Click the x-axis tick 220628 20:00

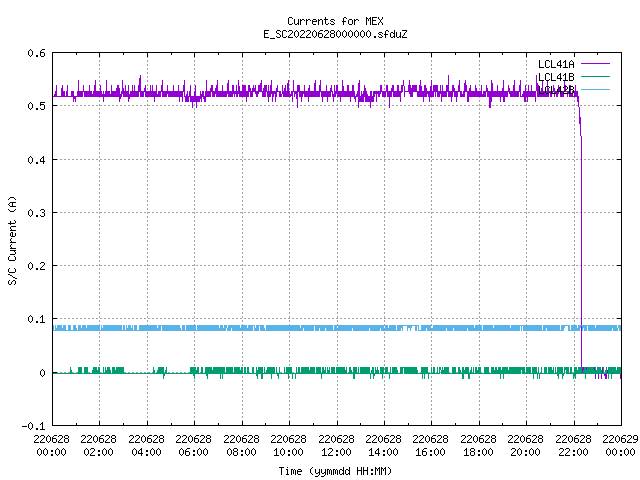[x=525, y=446]
